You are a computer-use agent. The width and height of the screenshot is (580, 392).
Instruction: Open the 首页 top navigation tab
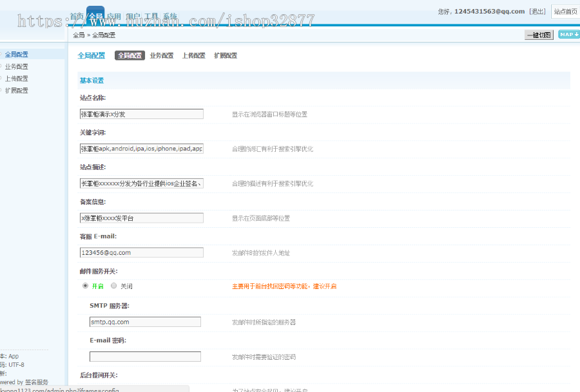tap(77, 16)
